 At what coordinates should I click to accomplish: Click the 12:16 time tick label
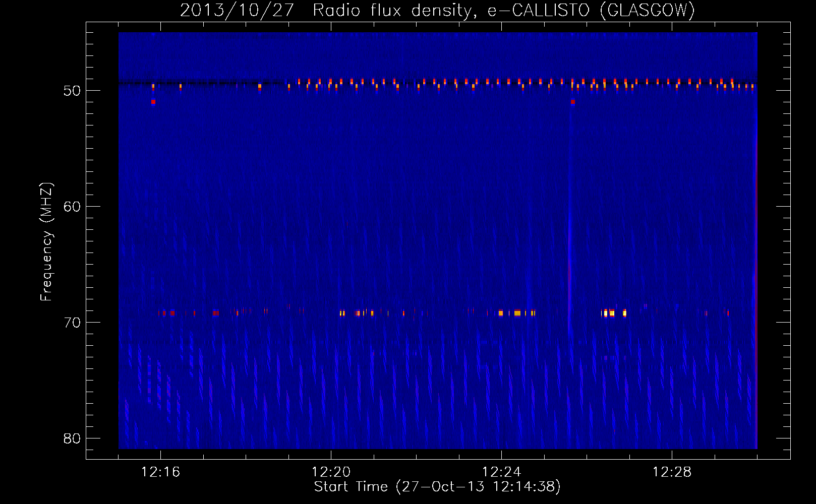[160, 472]
